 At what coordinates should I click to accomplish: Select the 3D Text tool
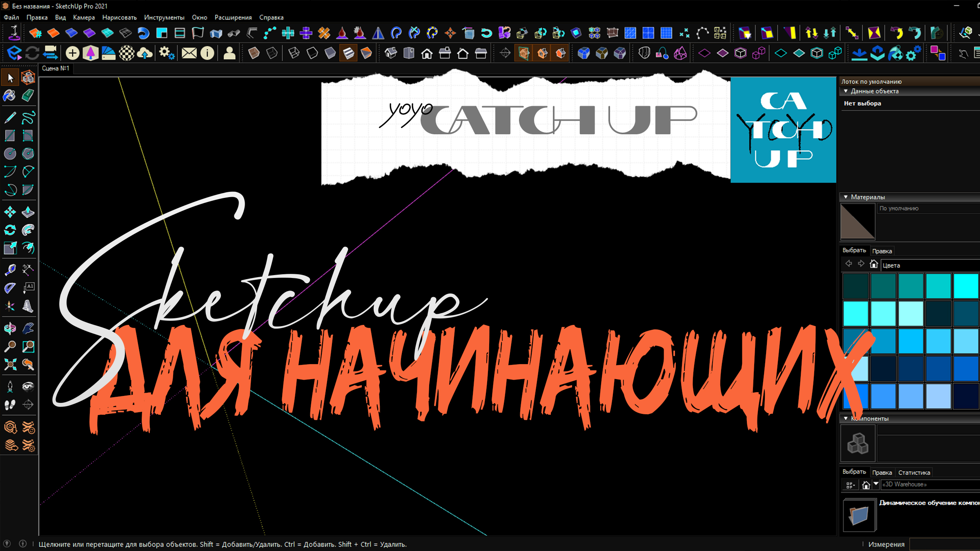click(x=28, y=306)
